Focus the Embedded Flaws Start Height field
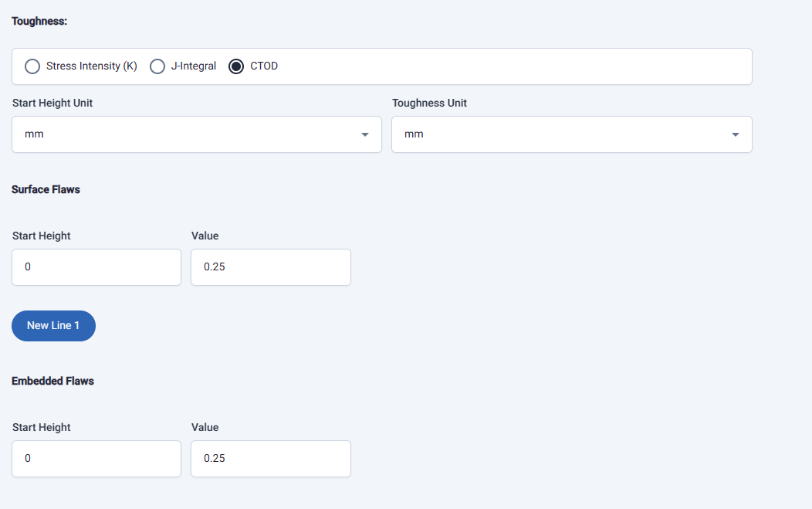Screen dimensions: 812x509 click(96, 459)
